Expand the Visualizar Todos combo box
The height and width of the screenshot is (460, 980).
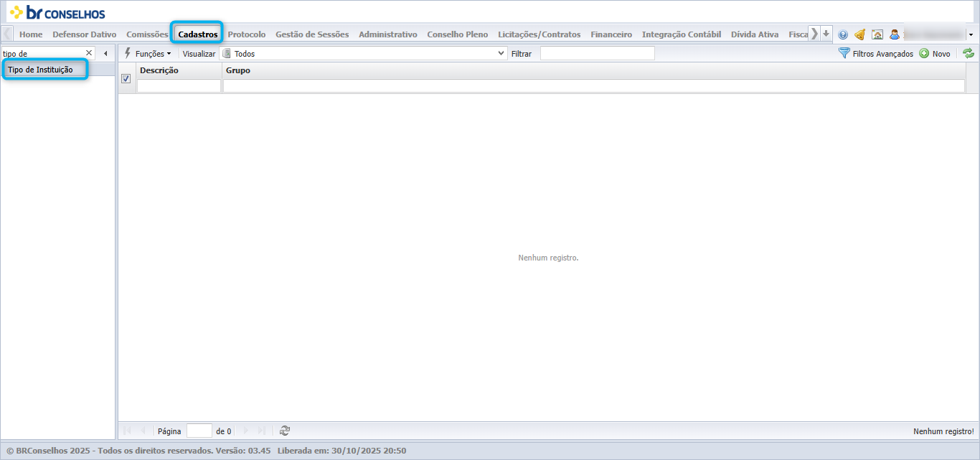click(x=363, y=53)
